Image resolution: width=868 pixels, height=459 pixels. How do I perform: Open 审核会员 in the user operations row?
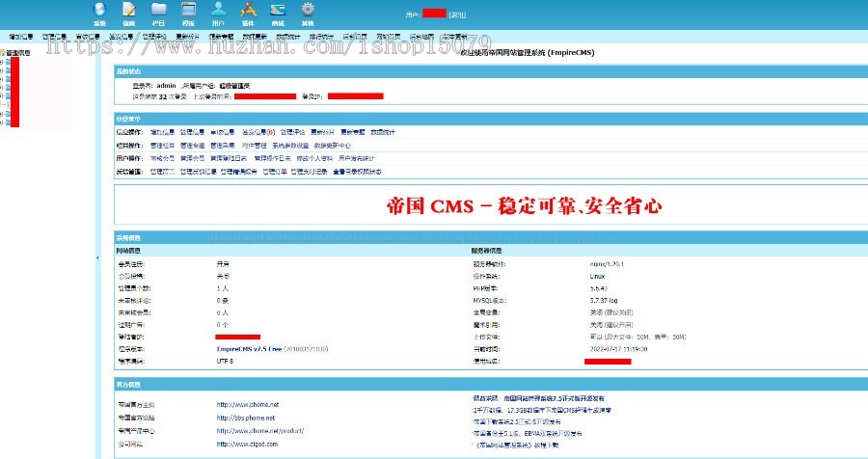[162, 158]
